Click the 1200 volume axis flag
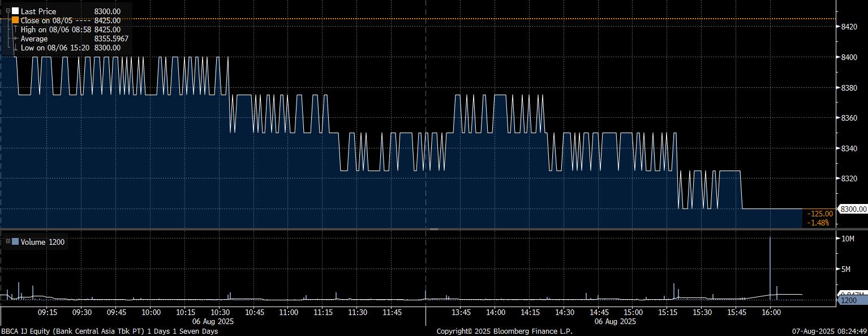The image size is (868, 336). (x=850, y=300)
